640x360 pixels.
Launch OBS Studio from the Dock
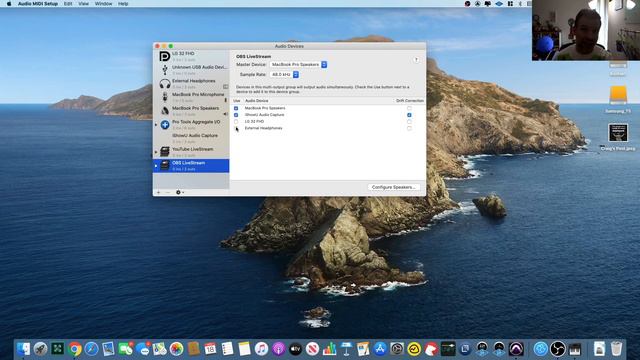click(x=558, y=349)
